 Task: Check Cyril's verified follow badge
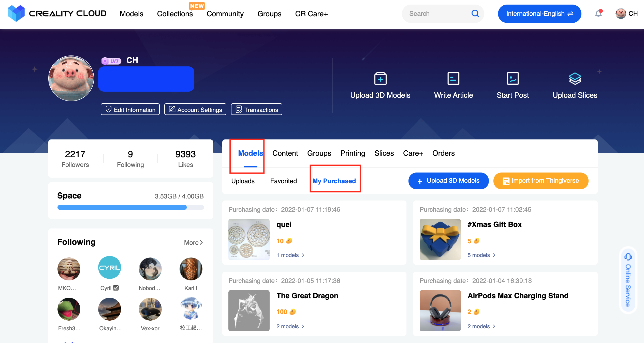click(x=116, y=288)
